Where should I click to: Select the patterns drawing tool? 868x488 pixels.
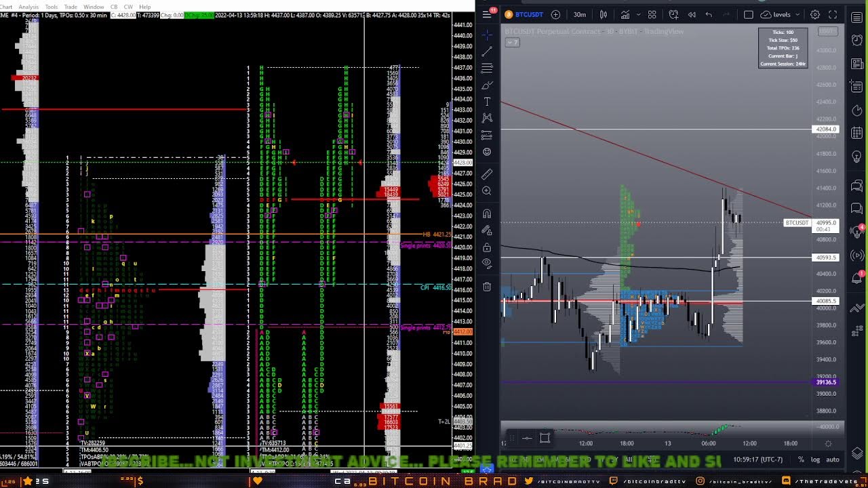487,118
